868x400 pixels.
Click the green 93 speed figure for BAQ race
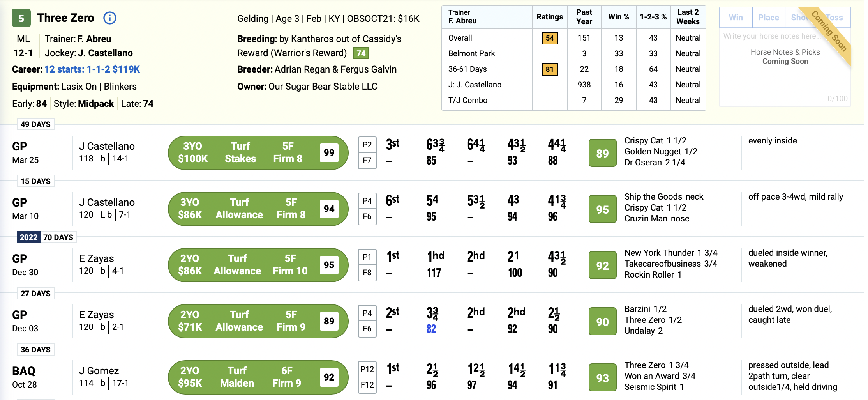[x=602, y=377]
